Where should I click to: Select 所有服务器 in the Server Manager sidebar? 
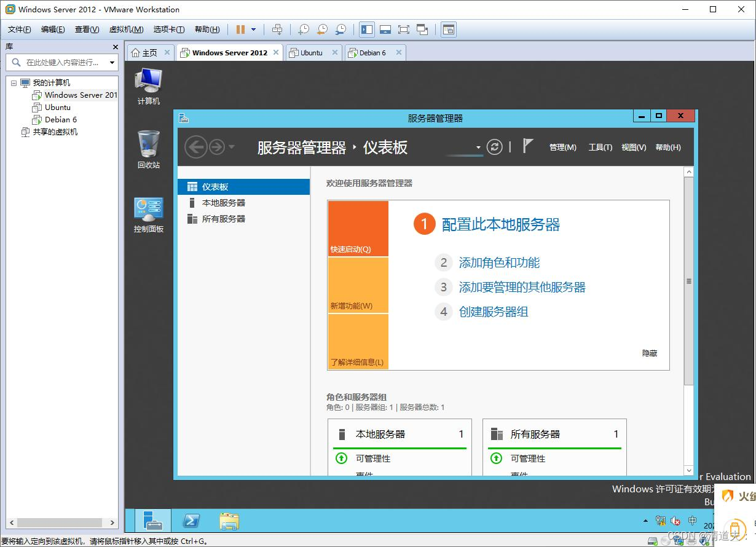[244, 219]
